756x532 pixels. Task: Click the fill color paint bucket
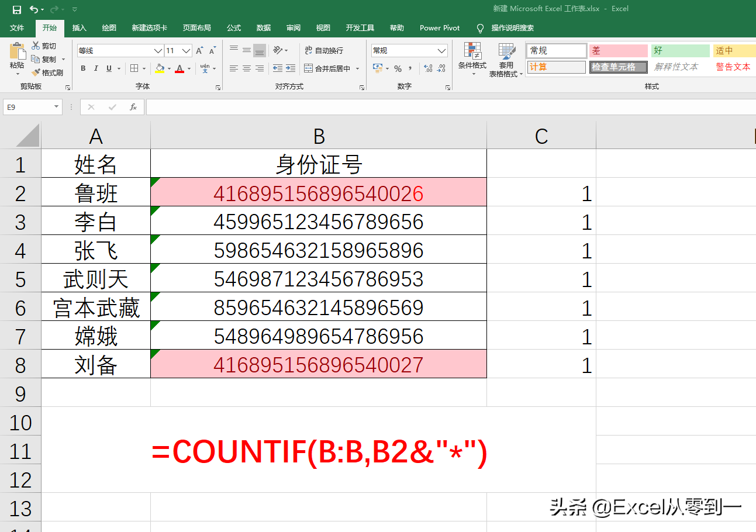[160, 68]
